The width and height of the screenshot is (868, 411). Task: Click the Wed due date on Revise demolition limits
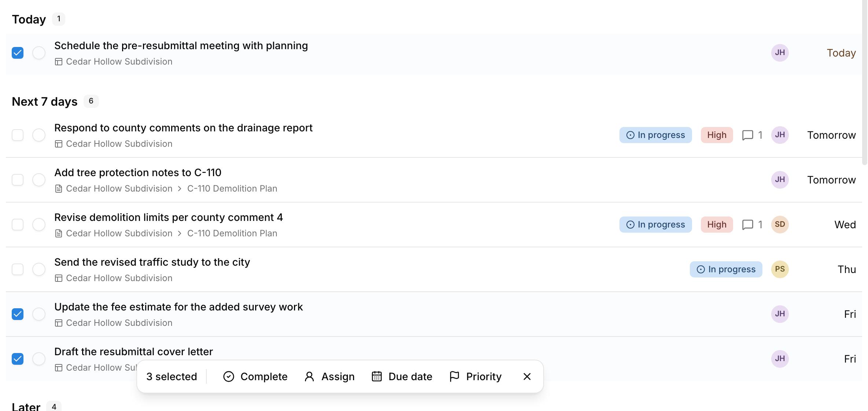coord(845,225)
